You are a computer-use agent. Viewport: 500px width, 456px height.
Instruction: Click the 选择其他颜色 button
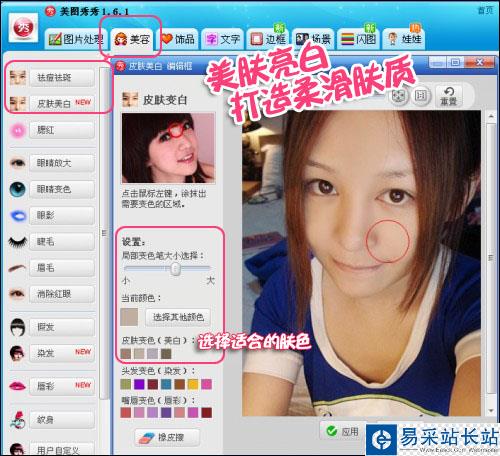coord(178,317)
